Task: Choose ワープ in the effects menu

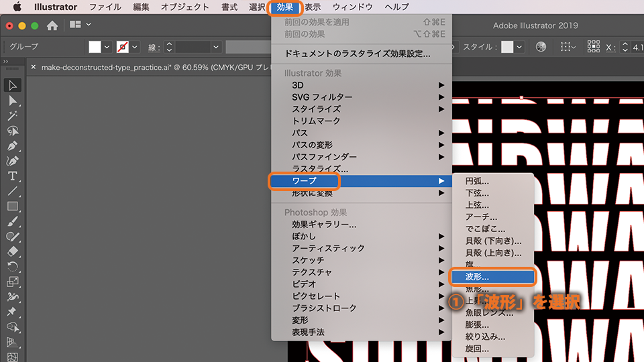Action: pyautogui.click(x=362, y=181)
